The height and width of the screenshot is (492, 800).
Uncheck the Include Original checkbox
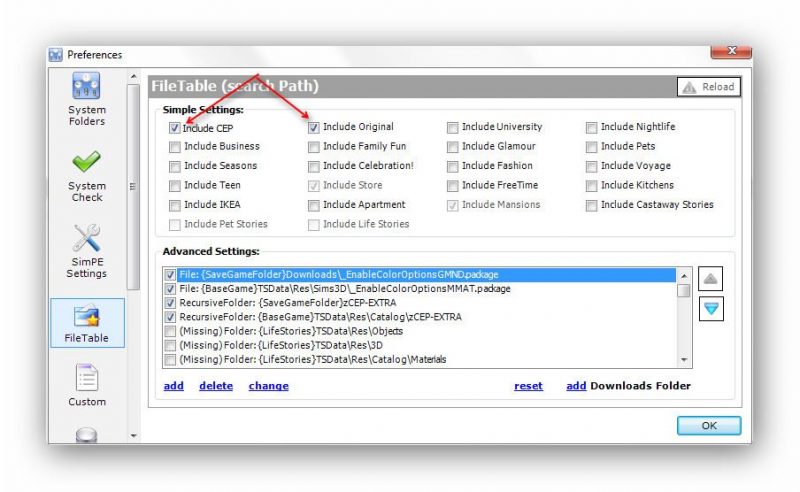314,128
